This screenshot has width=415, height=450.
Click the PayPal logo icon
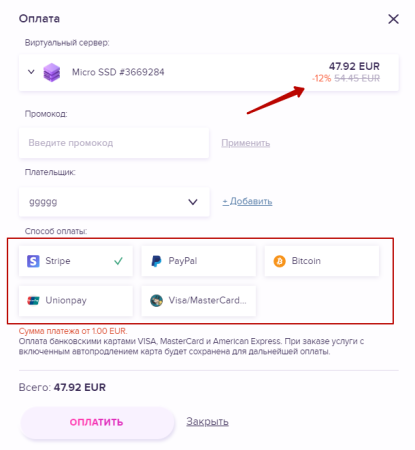tap(156, 261)
